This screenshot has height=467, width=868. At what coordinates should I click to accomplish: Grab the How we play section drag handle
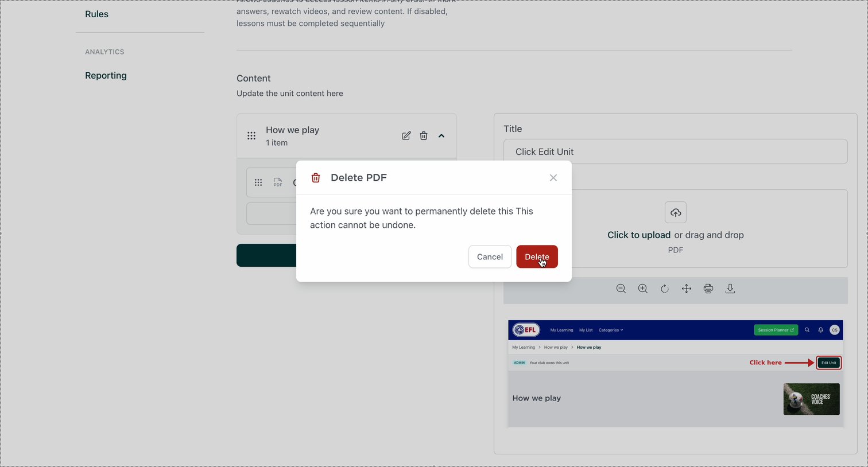(x=251, y=136)
